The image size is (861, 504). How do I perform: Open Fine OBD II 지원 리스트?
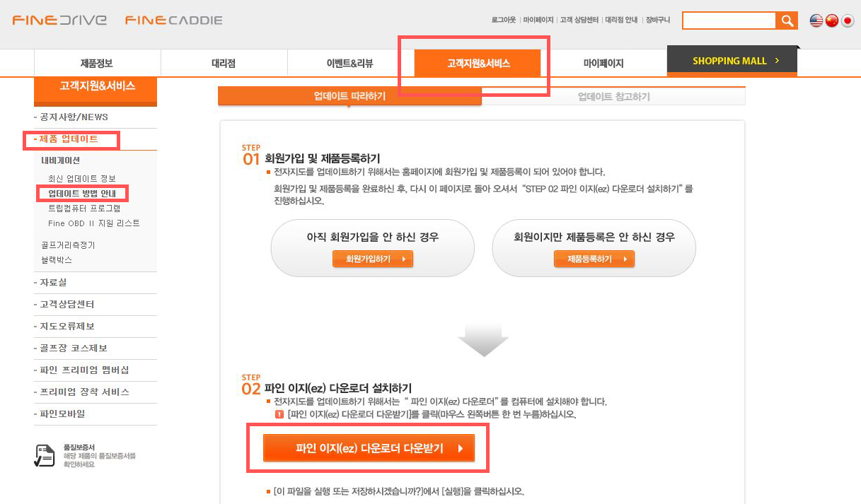[94, 223]
